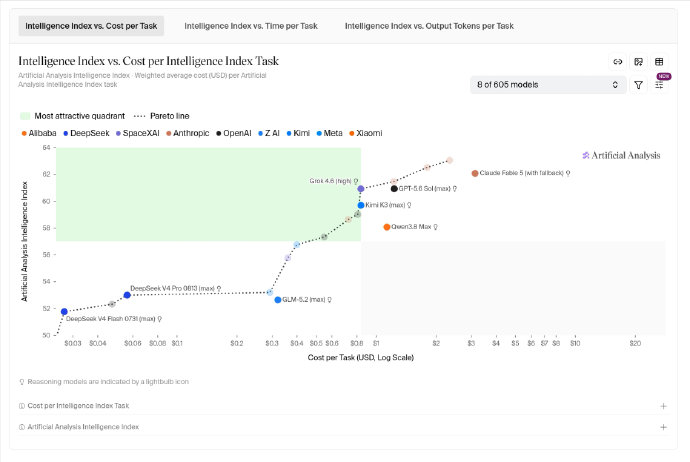Select the Kimi K3 (max) data point
Viewport: 690px width, 462px height.
pyautogui.click(x=361, y=205)
